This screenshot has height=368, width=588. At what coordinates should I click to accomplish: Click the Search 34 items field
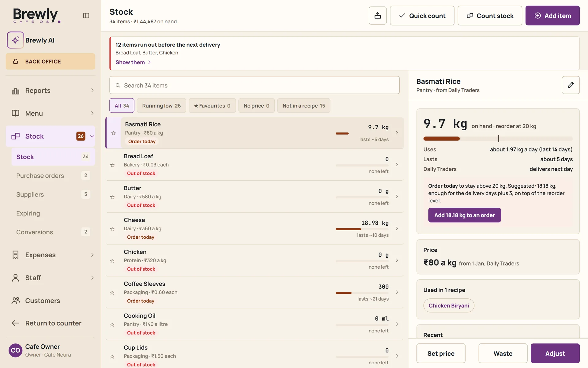tap(254, 85)
